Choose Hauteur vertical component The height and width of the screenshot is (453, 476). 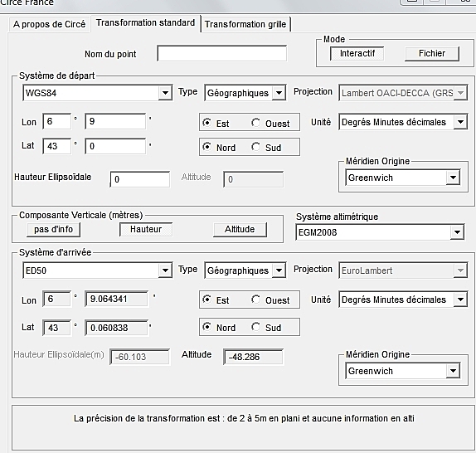point(146,229)
